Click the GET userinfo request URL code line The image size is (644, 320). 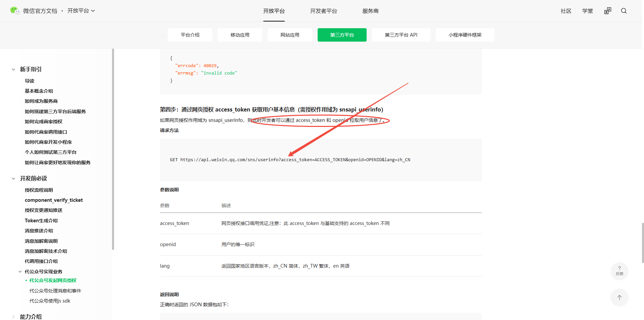pyautogui.click(x=290, y=160)
